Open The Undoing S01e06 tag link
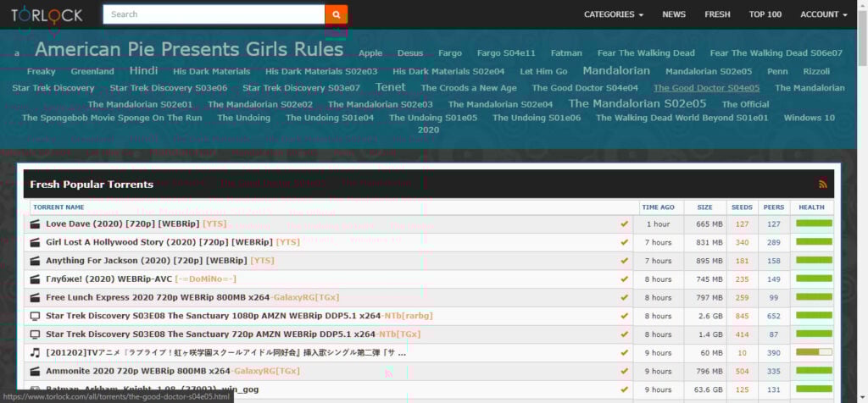The width and height of the screenshot is (868, 403). click(537, 118)
